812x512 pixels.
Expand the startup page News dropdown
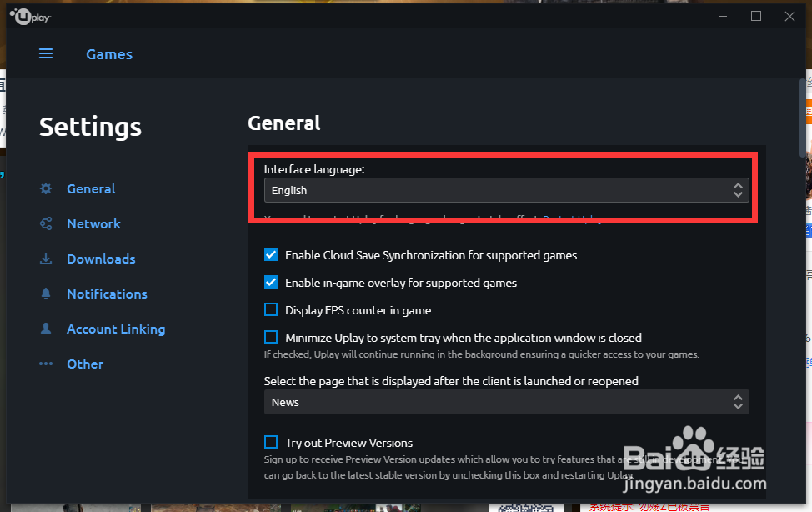tap(506, 403)
